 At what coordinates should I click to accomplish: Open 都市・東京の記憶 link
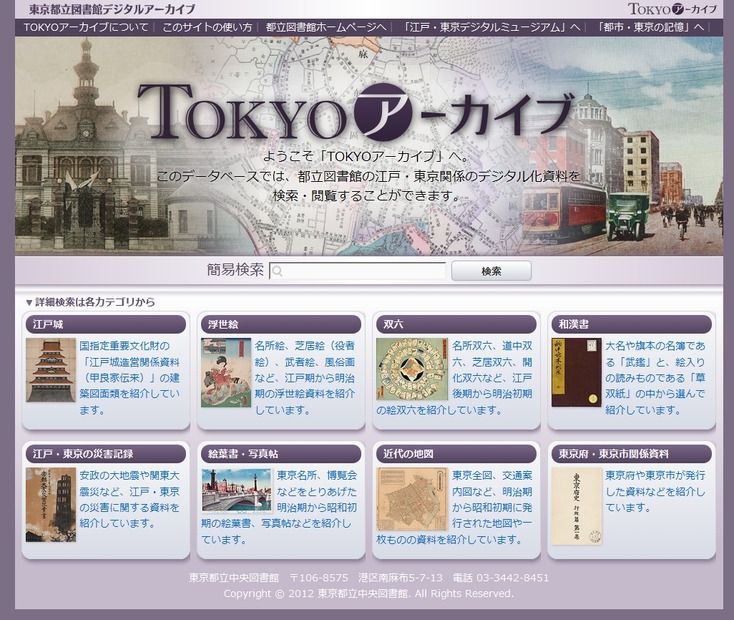pos(650,27)
